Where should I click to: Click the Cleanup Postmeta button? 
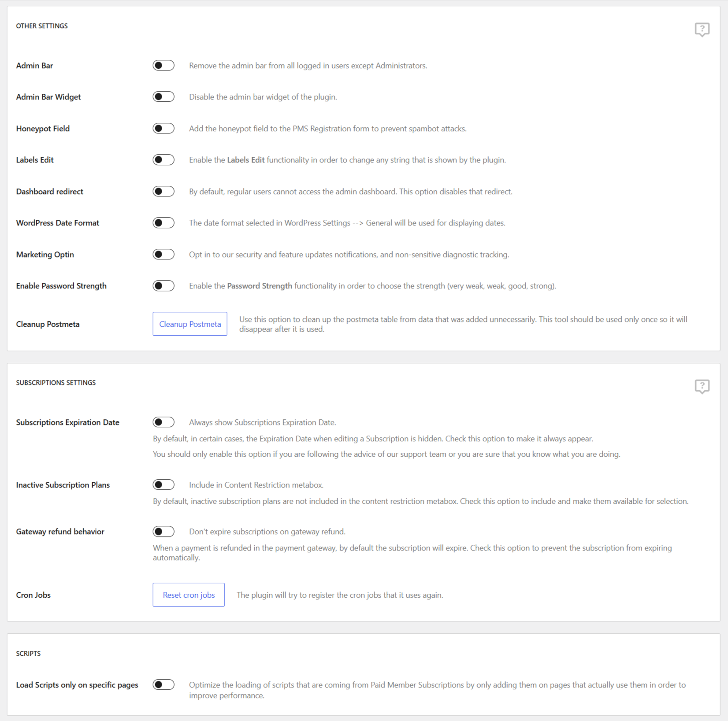[189, 324]
